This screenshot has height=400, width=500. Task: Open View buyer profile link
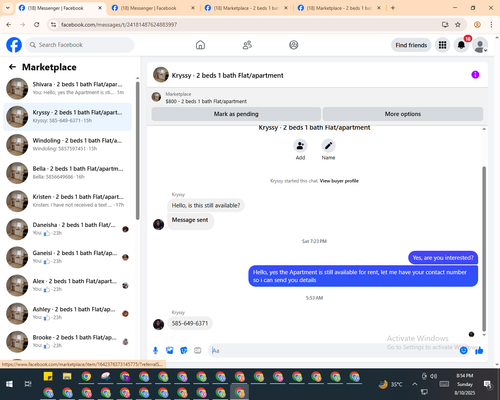339,181
